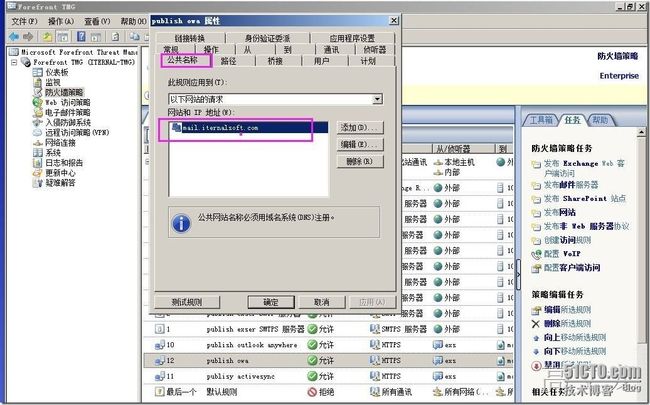Click 编辑所选规则 icon
Image resolution: width=650 pixels, height=405 pixels.
point(536,310)
